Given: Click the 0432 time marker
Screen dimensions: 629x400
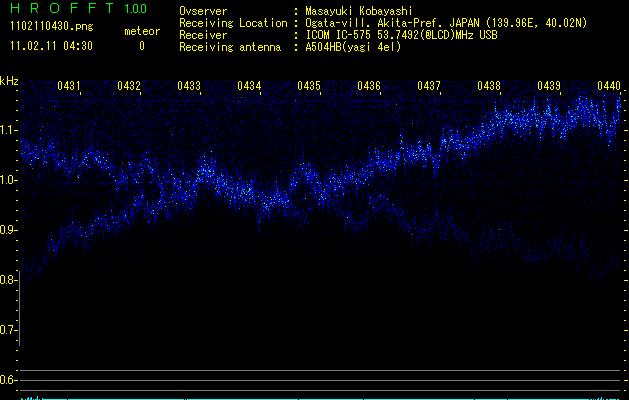Looking at the screenshot, I should point(129,86).
